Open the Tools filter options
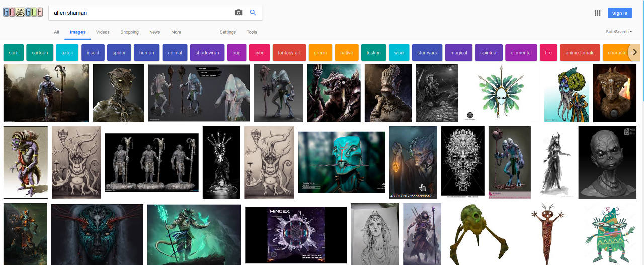644x265 pixels. pyautogui.click(x=252, y=32)
